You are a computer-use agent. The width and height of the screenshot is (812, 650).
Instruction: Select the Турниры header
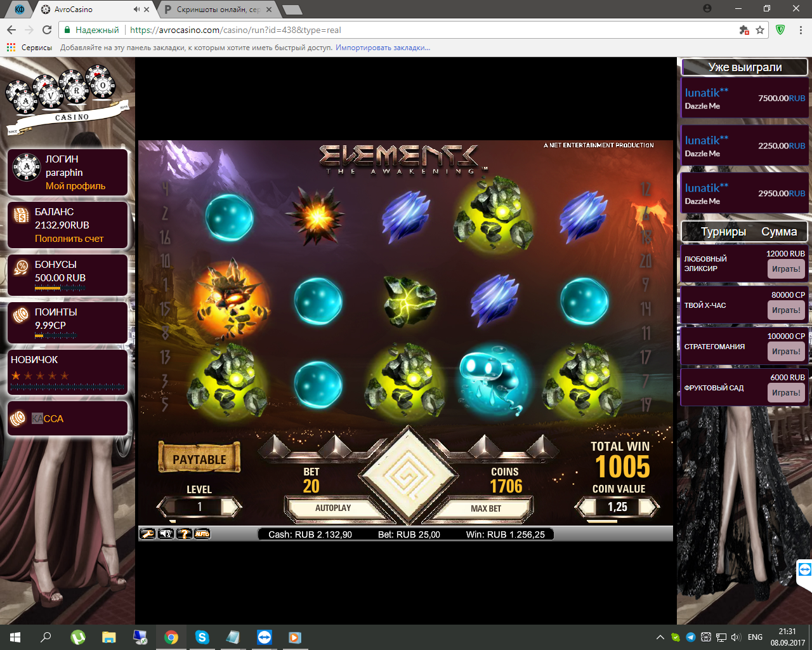click(723, 232)
